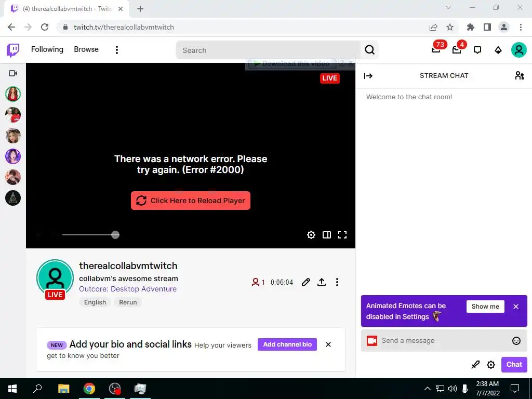Open Chrome profile icon
Screen dimensions: 532x399
click(x=504, y=27)
